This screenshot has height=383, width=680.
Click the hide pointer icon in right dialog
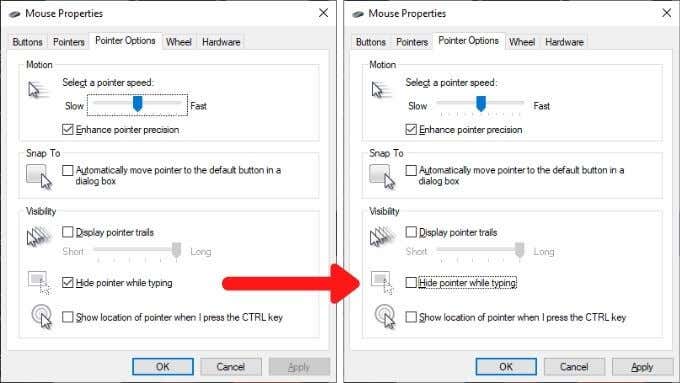pos(382,283)
